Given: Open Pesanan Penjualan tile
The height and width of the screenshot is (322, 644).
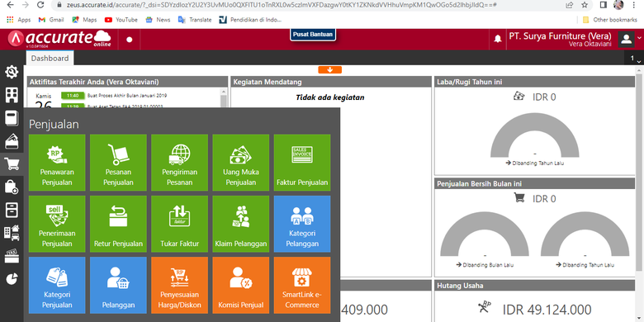Looking at the screenshot, I should (x=118, y=163).
